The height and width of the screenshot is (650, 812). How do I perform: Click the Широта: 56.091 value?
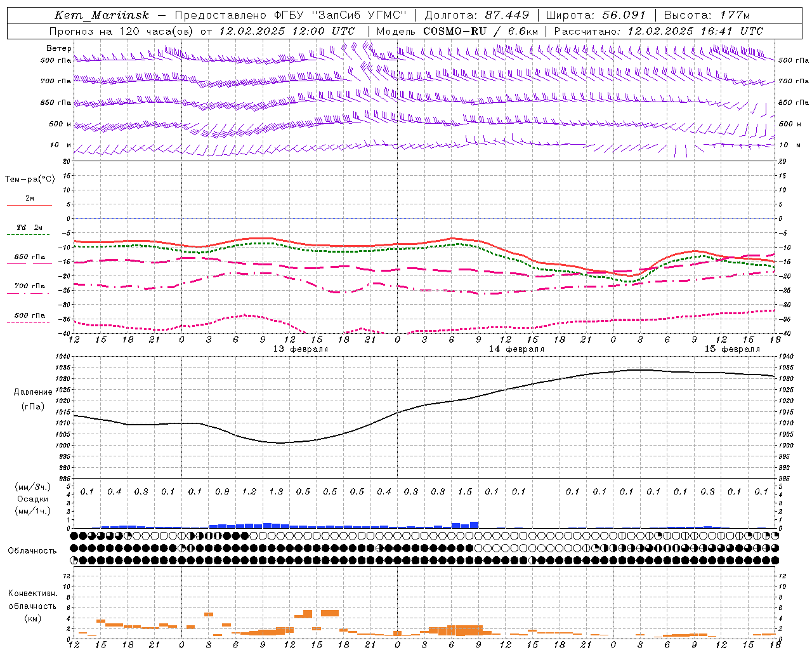tap(596, 15)
